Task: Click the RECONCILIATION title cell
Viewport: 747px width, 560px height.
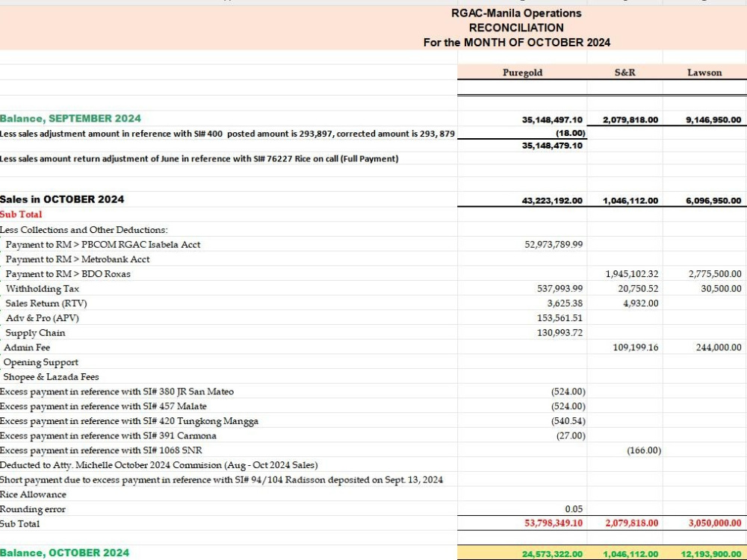Action: (516, 28)
